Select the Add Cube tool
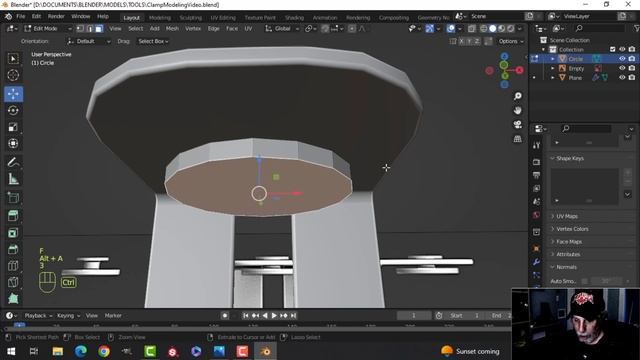The image size is (640, 360). click(13, 198)
